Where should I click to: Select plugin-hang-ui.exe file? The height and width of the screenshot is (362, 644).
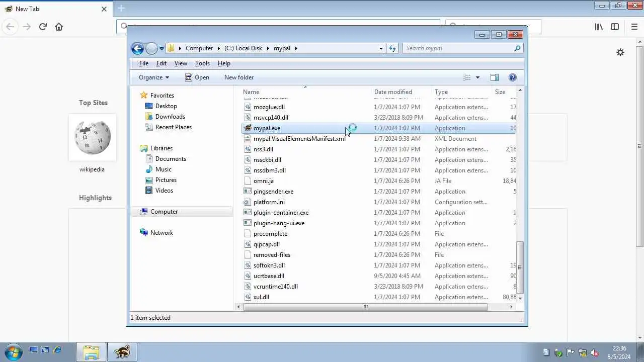(279, 223)
